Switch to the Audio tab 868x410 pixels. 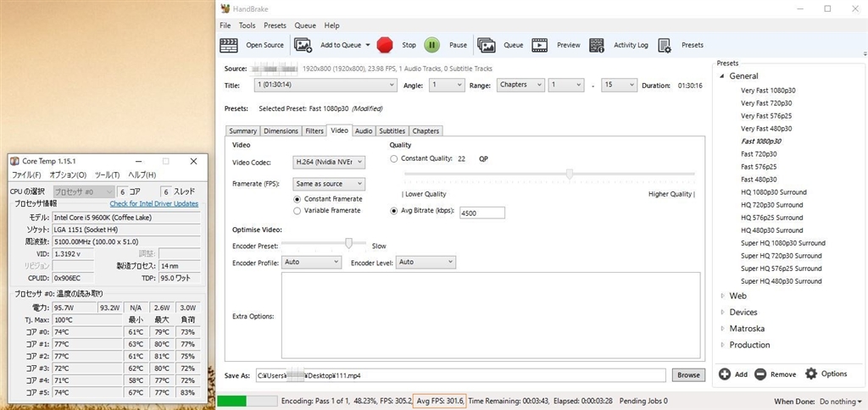[x=364, y=131]
